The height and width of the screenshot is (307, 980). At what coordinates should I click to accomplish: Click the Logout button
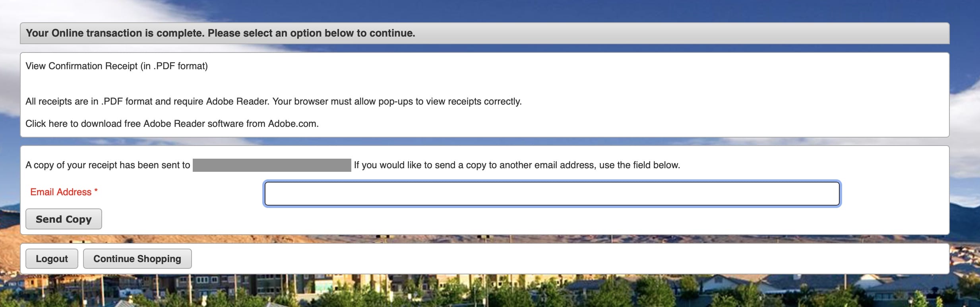[52, 259]
